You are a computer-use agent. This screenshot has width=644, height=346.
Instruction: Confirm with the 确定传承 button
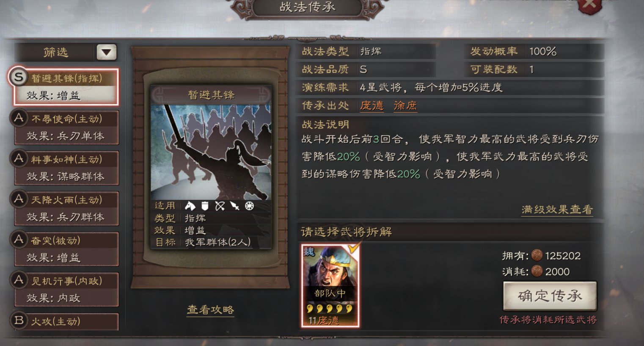pos(550,296)
